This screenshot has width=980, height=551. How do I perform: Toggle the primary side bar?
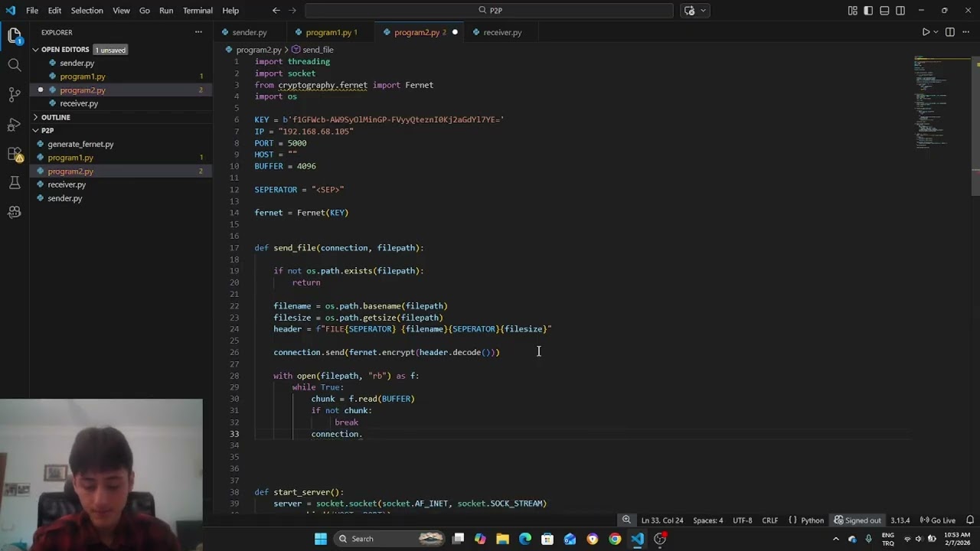pyautogui.click(x=868, y=11)
